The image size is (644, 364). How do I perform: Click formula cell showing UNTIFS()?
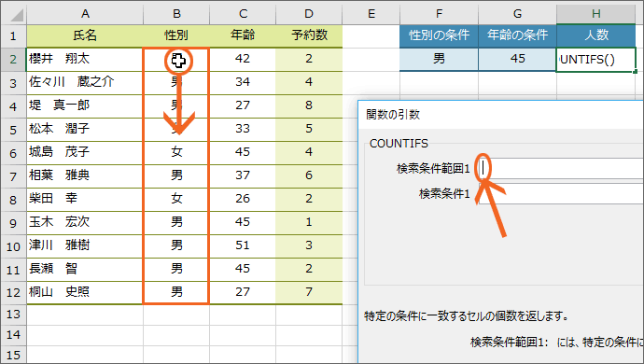[596, 59]
